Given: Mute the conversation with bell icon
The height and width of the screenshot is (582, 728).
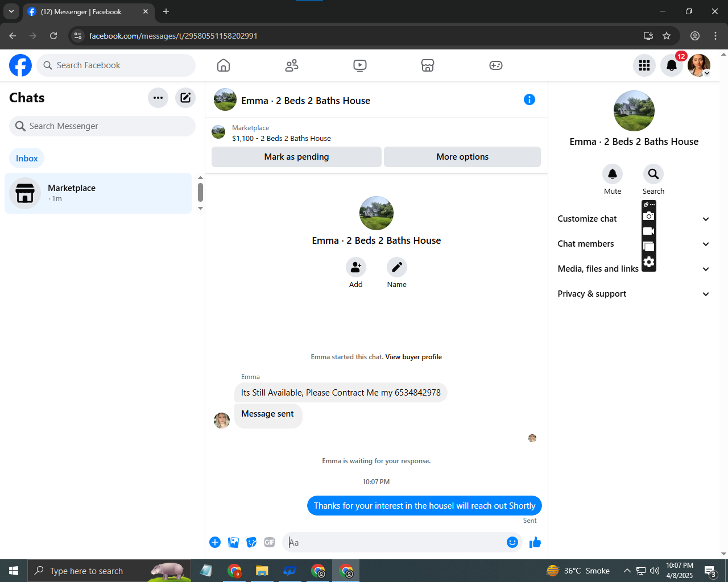Looking at the screenshot, I should pos(613,174).
